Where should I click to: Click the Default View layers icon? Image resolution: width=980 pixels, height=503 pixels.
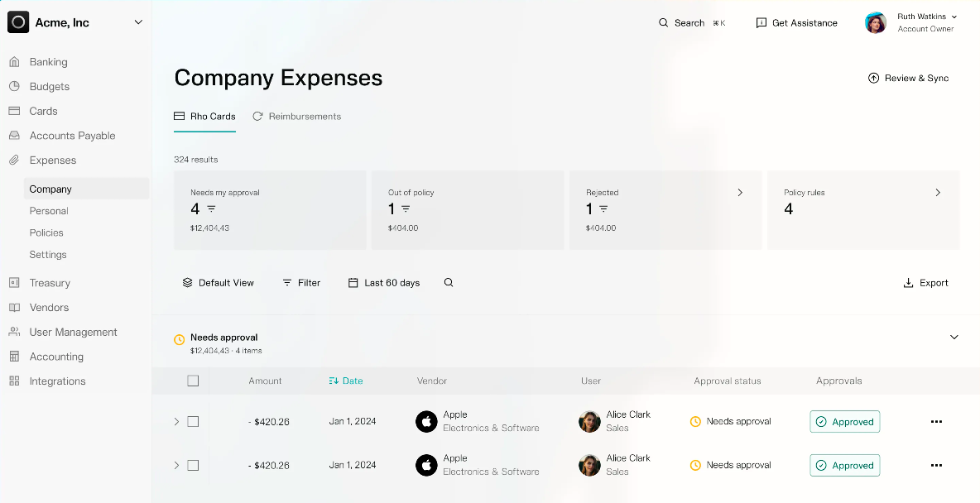click(x=188, y=283)
